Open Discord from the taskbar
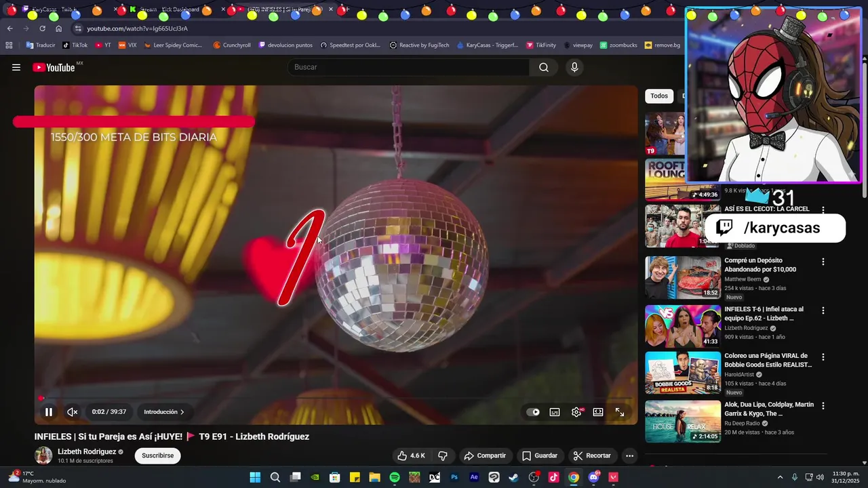868x488 pixels. (x=594, y=477)
